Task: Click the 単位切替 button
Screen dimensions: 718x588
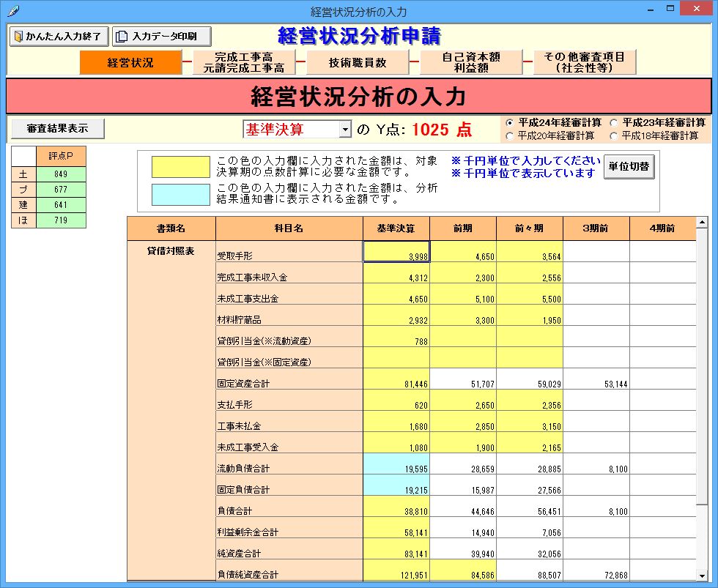Action: (629, 166)
